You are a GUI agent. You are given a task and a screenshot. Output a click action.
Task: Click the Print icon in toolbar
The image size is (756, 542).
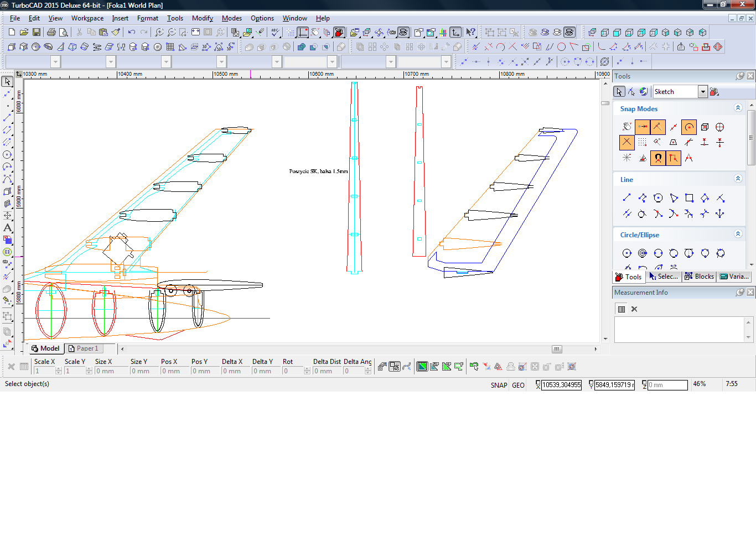point(51,33)
